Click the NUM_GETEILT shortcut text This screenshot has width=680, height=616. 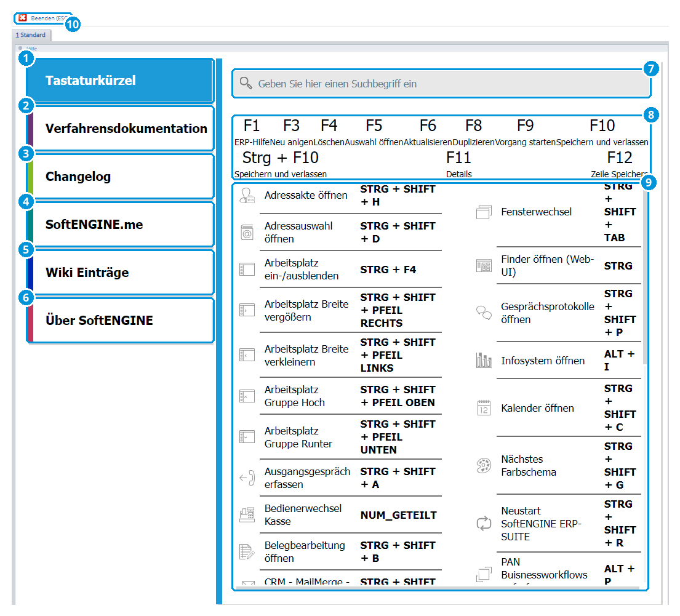pos(398,515)
